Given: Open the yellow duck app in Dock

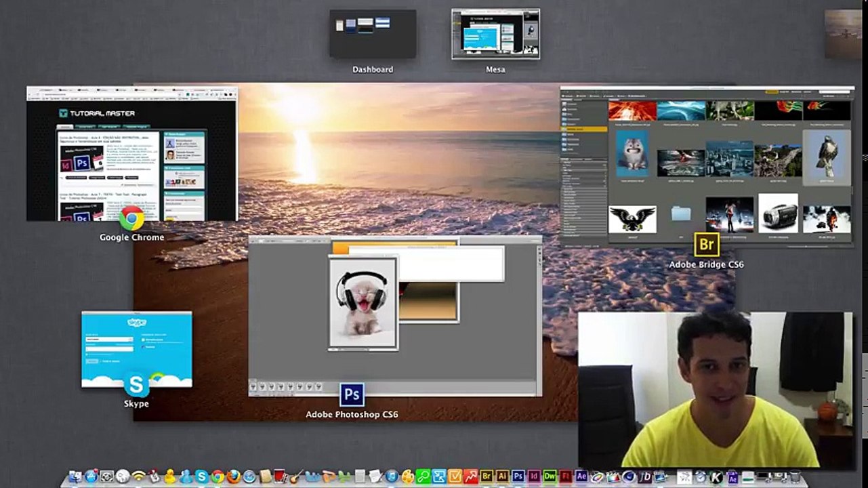Looking at the screenshot, I should [x=170, y=476].
